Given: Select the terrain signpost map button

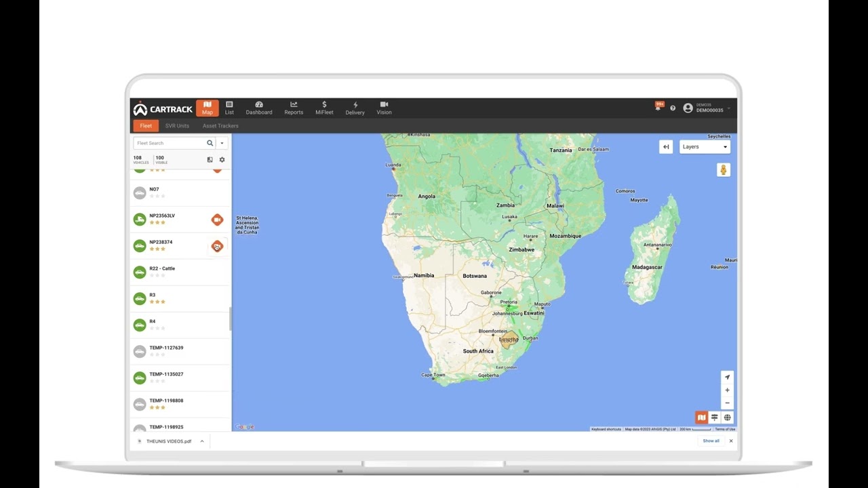Looking at the screenshot, I should [715, 418].
